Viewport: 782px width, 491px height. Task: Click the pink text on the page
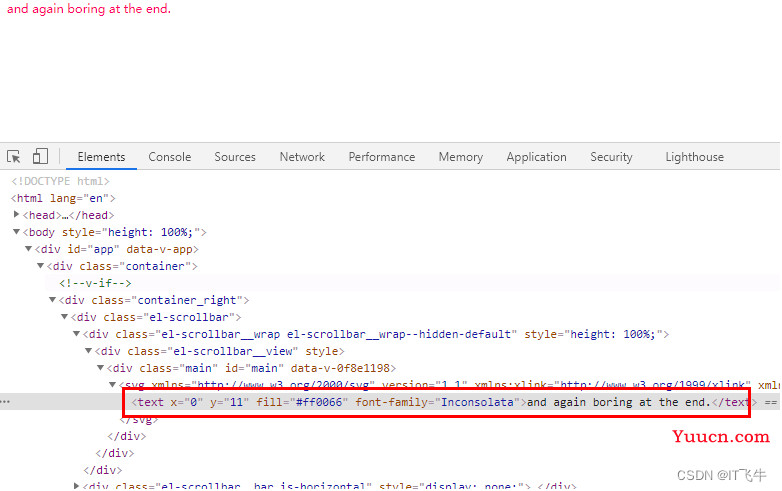(x=89, y=9)
